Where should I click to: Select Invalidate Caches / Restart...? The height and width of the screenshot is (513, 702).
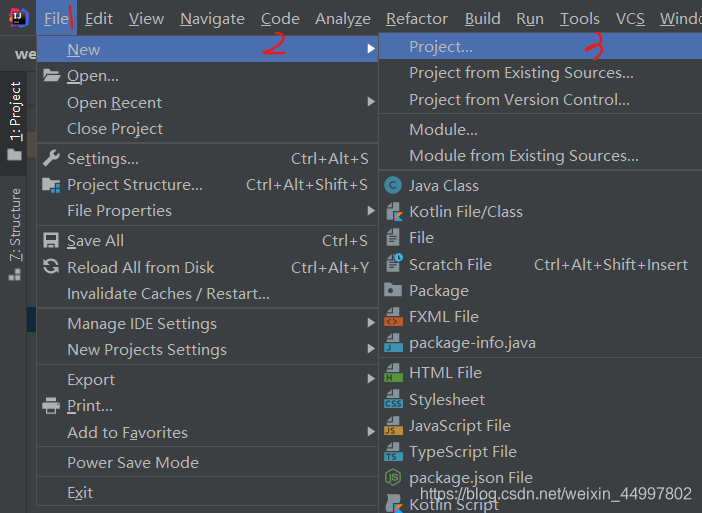(x=207, y=293)
